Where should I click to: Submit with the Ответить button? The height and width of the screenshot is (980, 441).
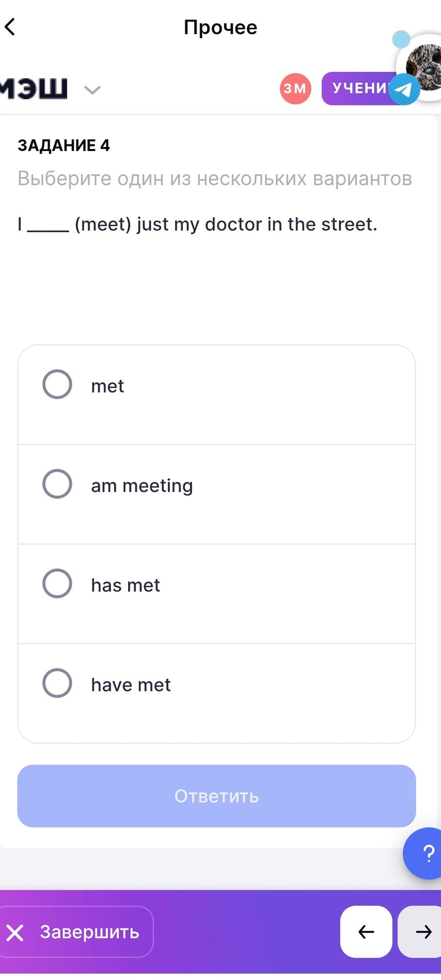[x=216, y=796]
